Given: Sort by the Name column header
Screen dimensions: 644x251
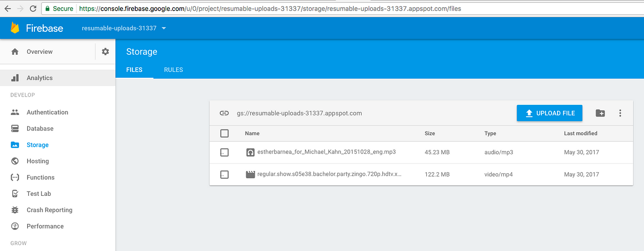Looking at the screenshot, I should [252, 133].
